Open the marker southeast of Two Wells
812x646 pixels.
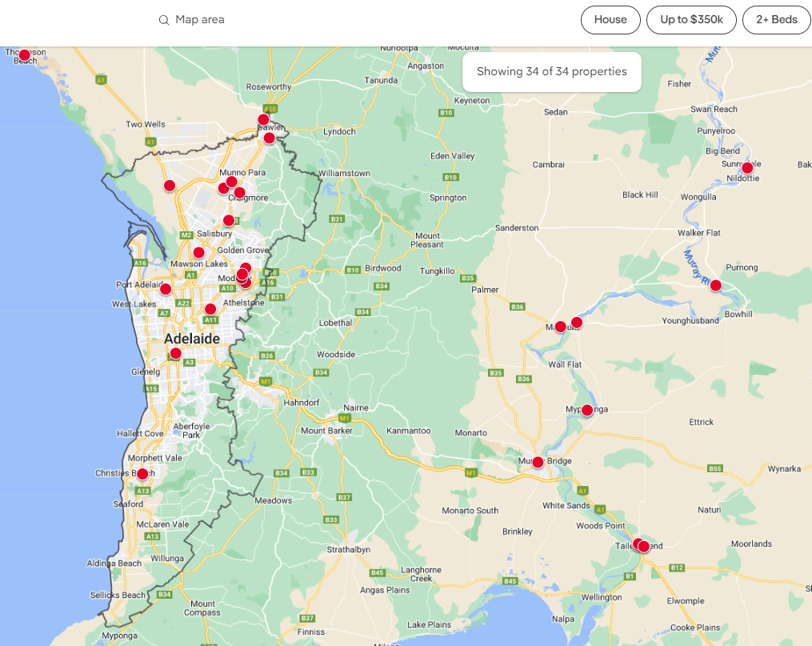pos(170,186)
